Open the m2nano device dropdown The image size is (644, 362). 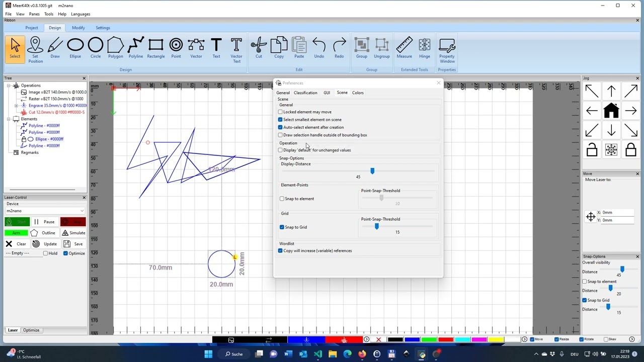pos(45,211)
